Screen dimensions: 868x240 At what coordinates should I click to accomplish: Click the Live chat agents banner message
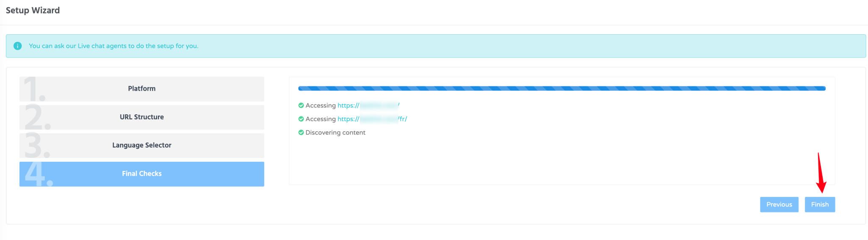click(114, 46)
